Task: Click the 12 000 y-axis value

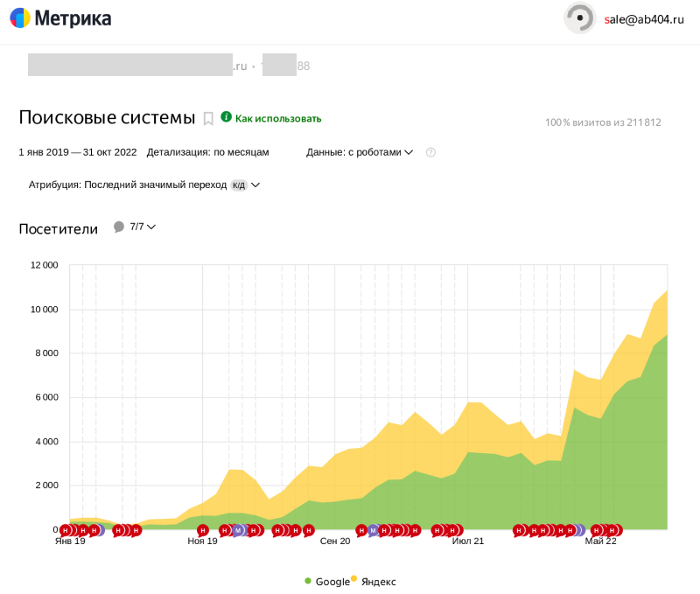Action: 45,265
